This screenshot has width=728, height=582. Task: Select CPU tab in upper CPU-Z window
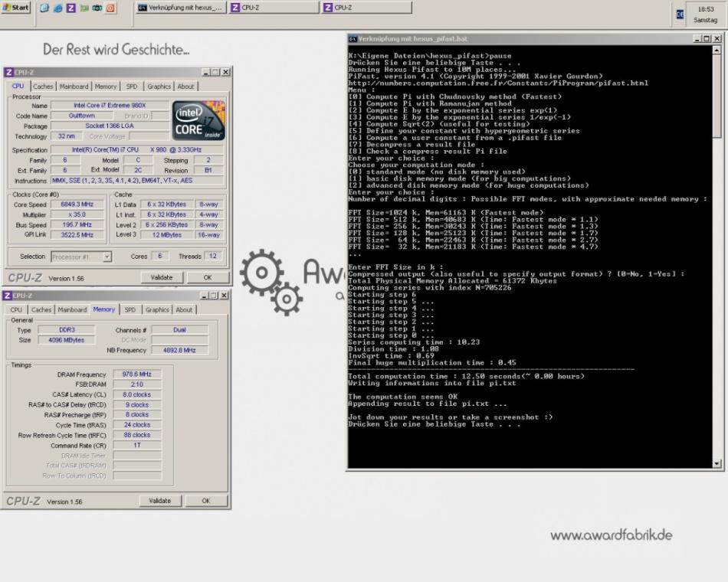(x=18, y=86)
